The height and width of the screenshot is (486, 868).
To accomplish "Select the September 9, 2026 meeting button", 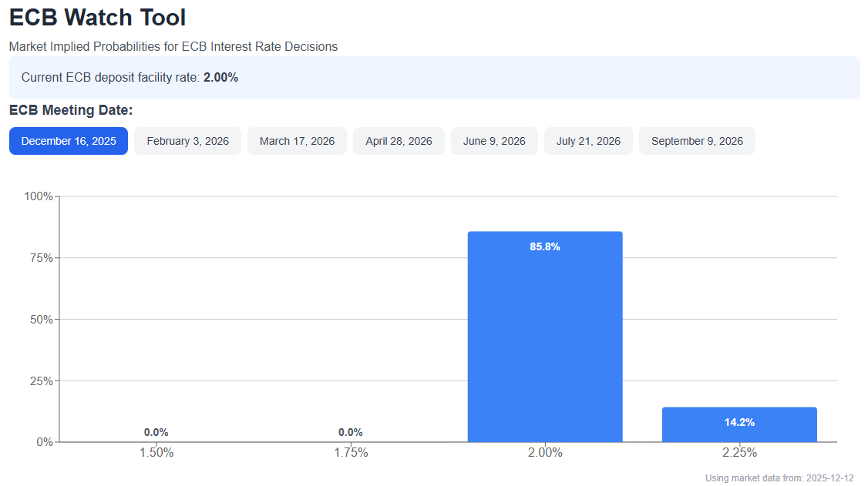I will [697, 141].
